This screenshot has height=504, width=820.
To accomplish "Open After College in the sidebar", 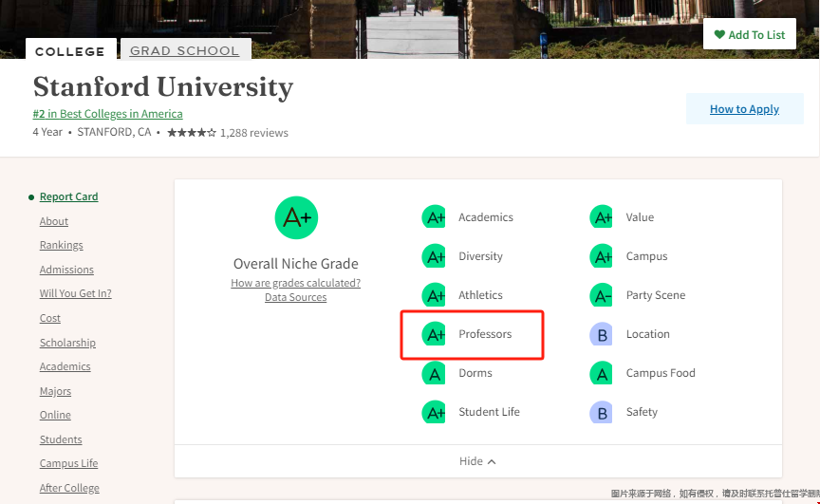I will point(69,488).
